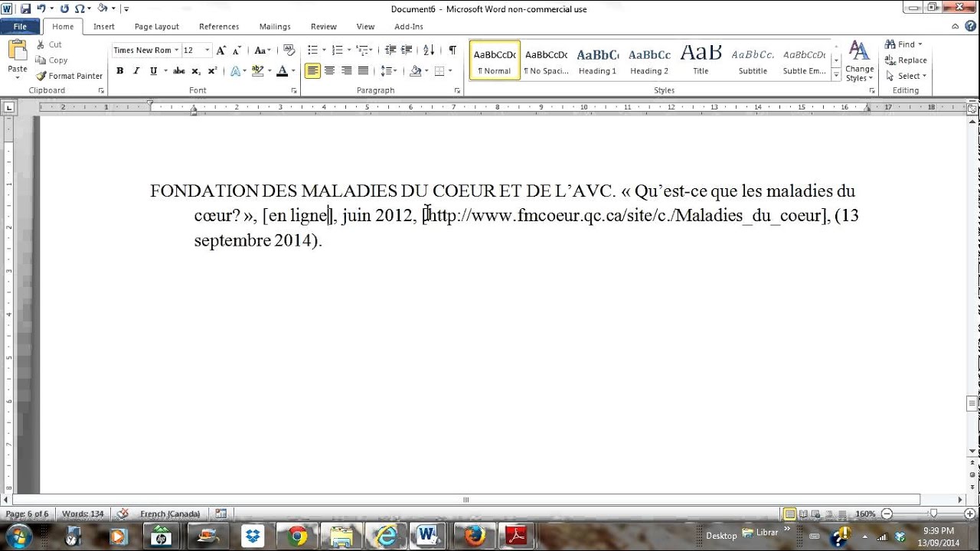The width and height of the screenshot is (980, 551).
Task: Click the Words: 134 count in status bar
Action: (x=83, y=514)
